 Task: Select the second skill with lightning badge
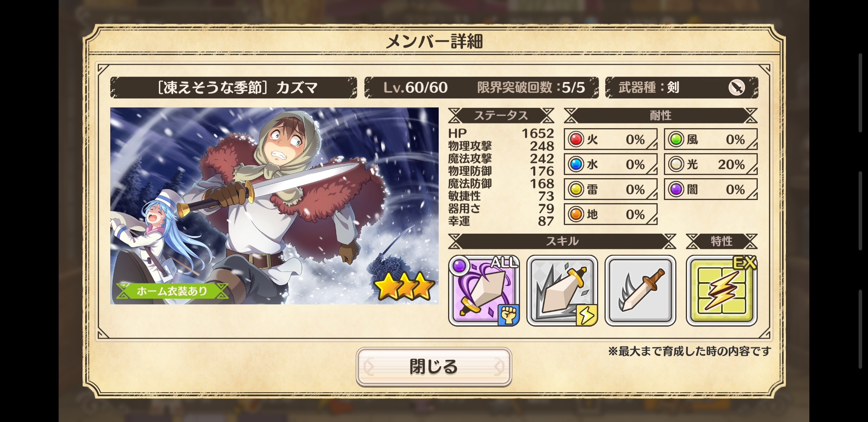[x=562, y=290]
